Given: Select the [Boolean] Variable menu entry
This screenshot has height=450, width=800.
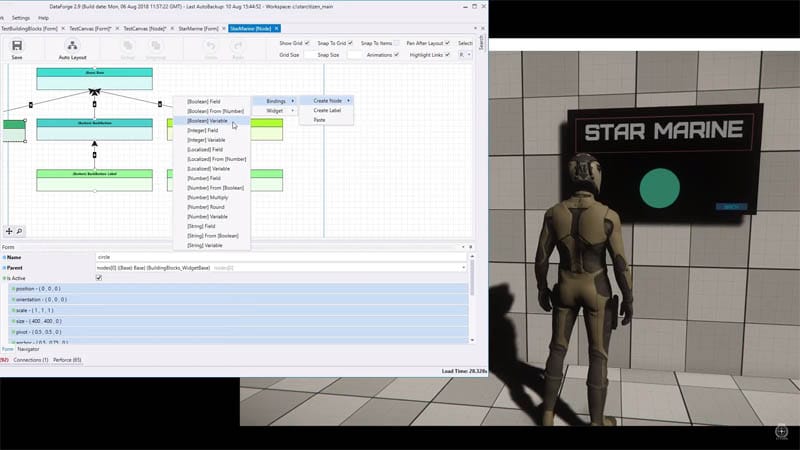Looking at the screenshot, I should [211, 121].
